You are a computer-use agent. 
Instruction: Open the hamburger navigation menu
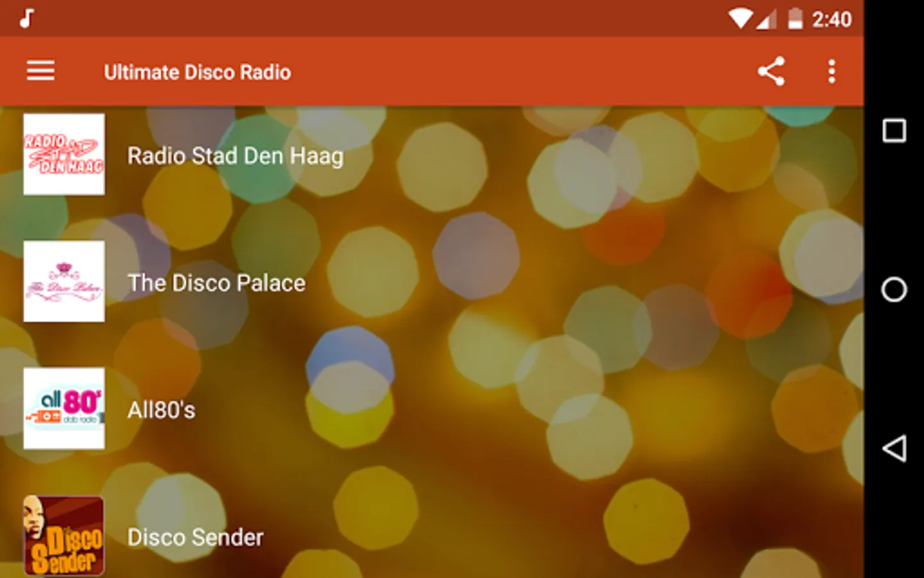click(40, 71)
